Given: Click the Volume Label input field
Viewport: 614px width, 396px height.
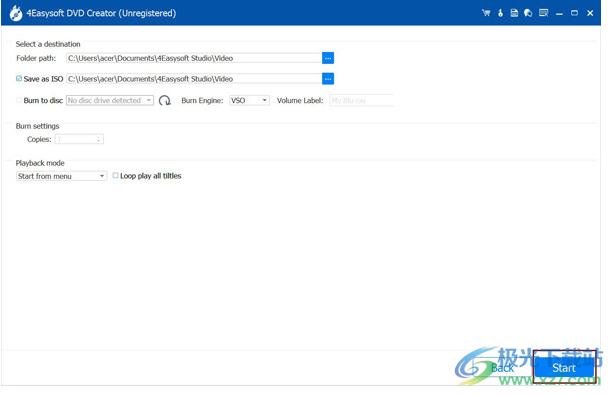Looking at the screenshot, I should pyautogui.click(x=361, y=101).
